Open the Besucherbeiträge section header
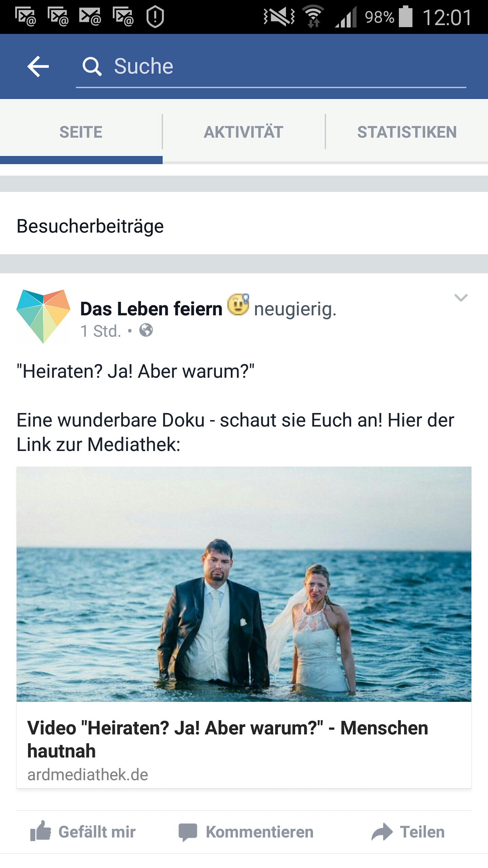488x868 pixels. [x=90, y=226]
